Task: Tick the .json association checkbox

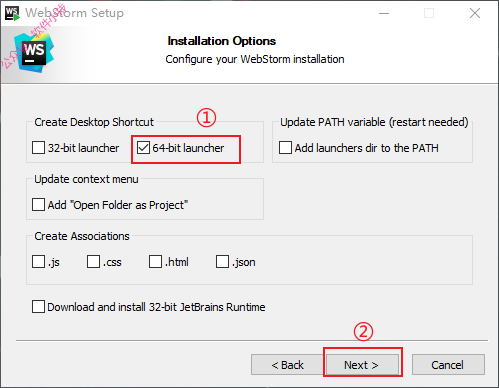Action: 222,262
